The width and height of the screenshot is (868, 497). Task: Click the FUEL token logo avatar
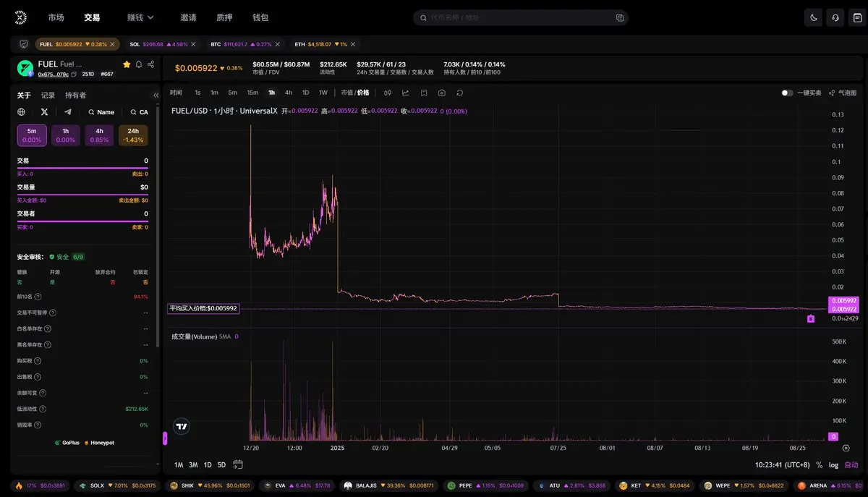(25, 68)
